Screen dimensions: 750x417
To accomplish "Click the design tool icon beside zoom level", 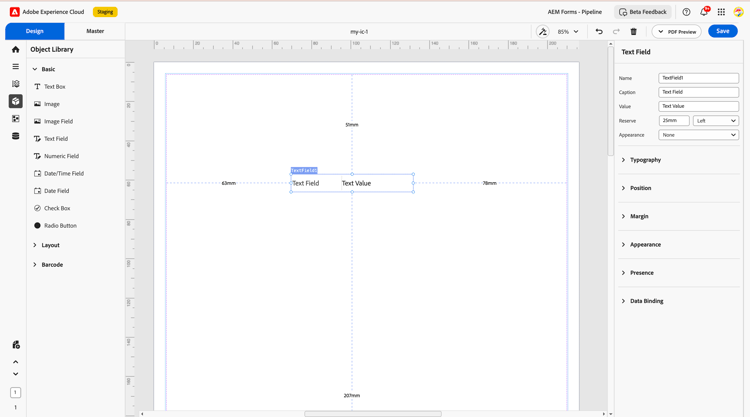I will pyautogui.click(x=542, y=32).
